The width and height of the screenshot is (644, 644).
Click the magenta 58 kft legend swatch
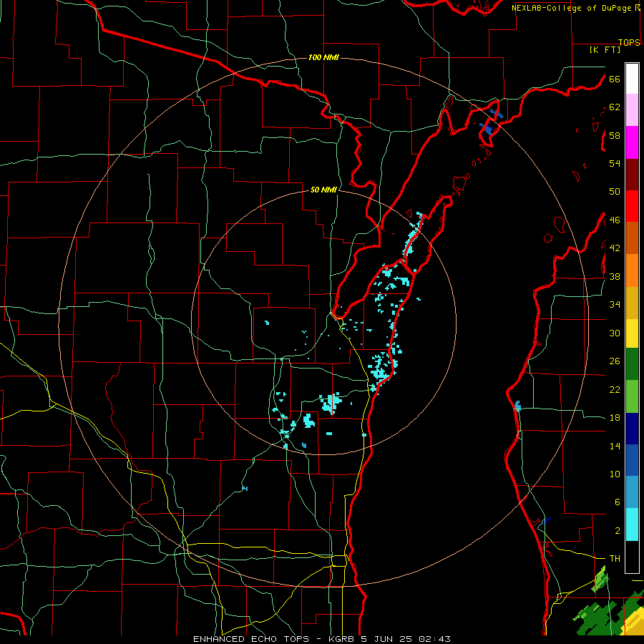pyautogui.click(x=632, y=142)
